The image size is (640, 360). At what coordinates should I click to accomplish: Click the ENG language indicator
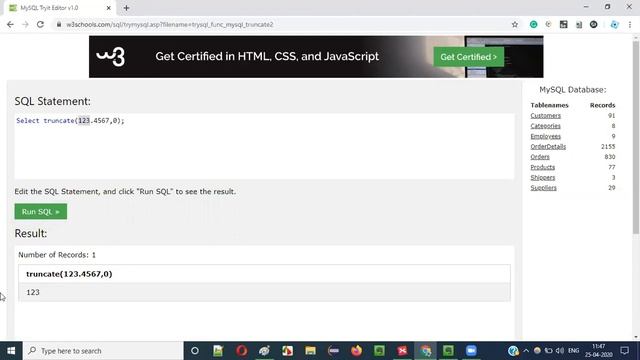coord(573,351)
